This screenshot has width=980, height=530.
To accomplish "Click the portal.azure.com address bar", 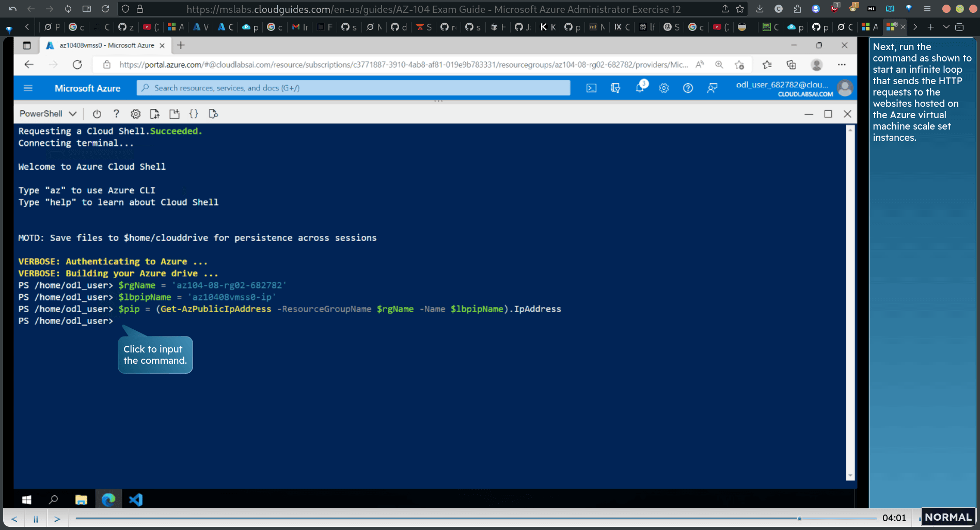I will coord(403,65).
